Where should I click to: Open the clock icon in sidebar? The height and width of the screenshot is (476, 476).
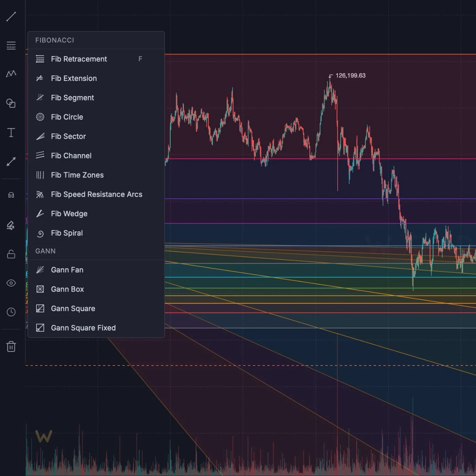[11, 312]
